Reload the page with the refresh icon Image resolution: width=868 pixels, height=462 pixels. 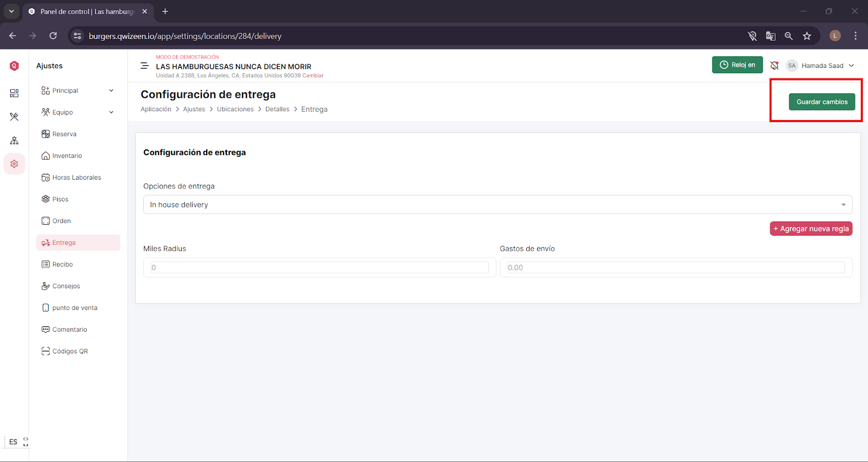pyautogui.click(x=53, y=36)
